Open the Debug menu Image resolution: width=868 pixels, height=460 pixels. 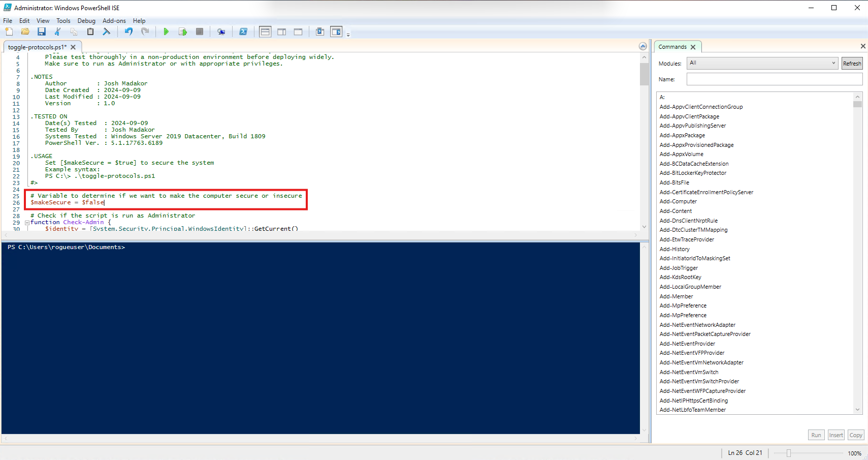(x=86, y=21)
